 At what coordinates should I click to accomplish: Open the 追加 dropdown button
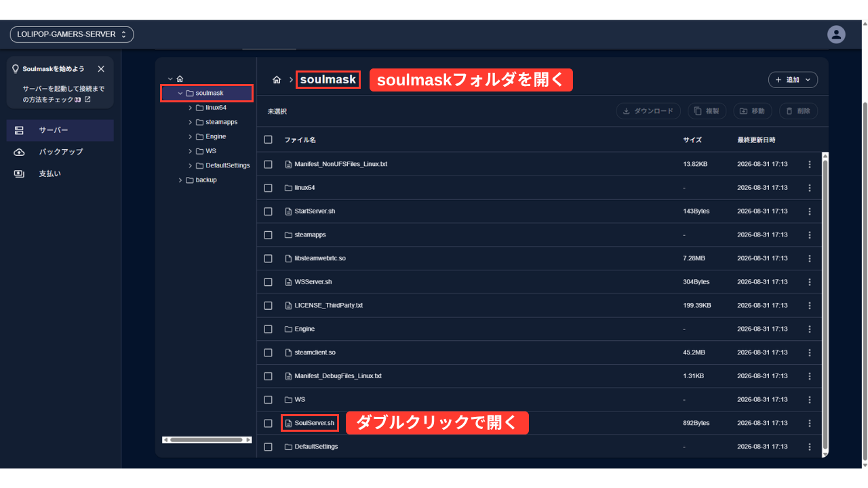tap(793, 80)
